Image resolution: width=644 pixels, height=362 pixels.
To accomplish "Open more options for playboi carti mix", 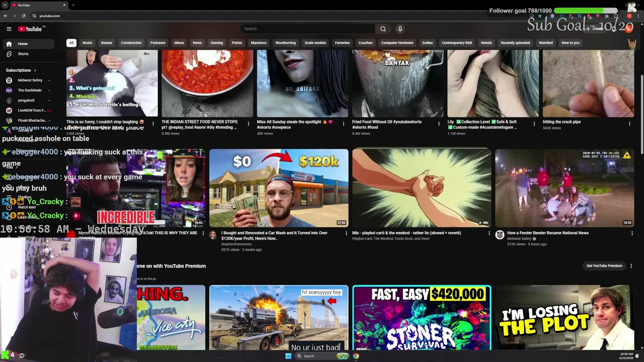I will click(x=489, y=233).
